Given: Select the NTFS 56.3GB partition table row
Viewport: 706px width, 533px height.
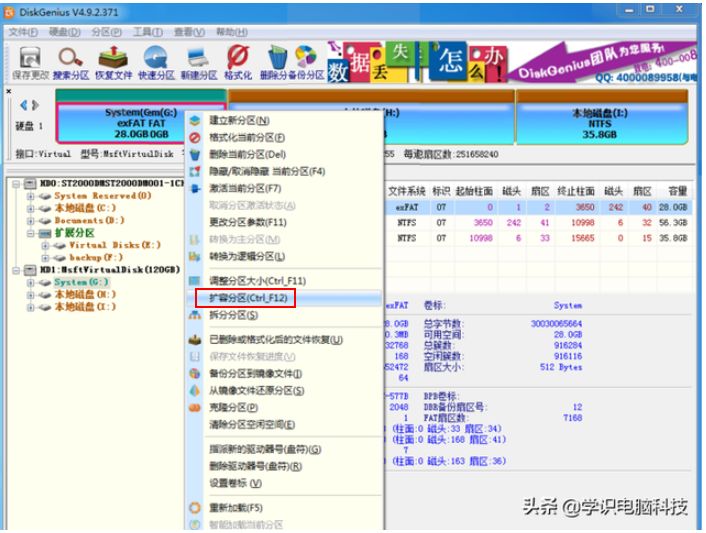Looking at the screenshot, I should tap(538, 222).
